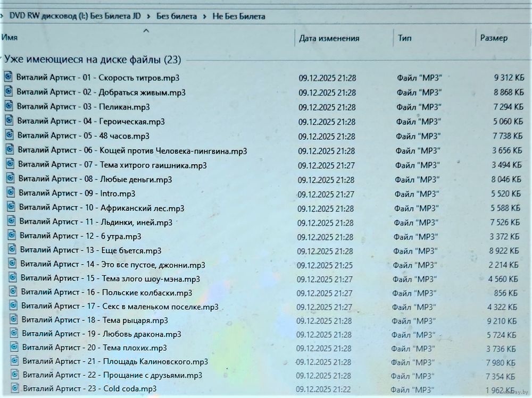Click the Размер column header
The width and height of the screenshot is (532, 398).
click(493, 38)
